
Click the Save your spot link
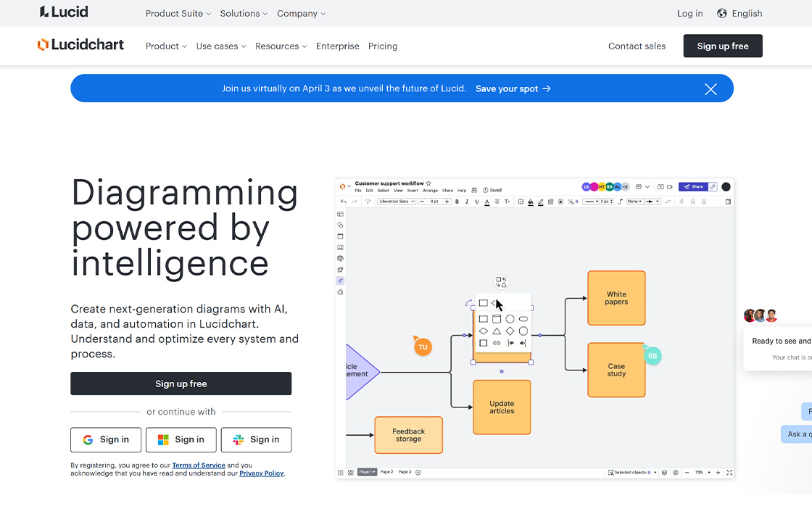point(513,88)
